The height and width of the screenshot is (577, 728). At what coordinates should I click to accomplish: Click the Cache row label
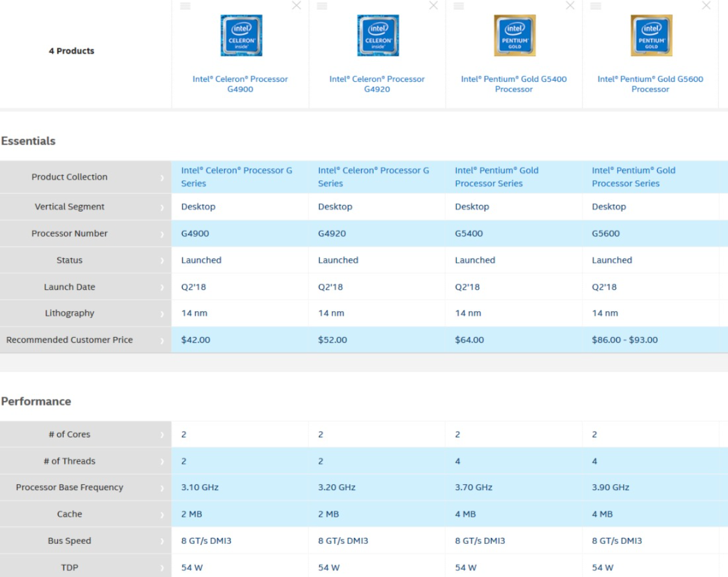[69, 514]
